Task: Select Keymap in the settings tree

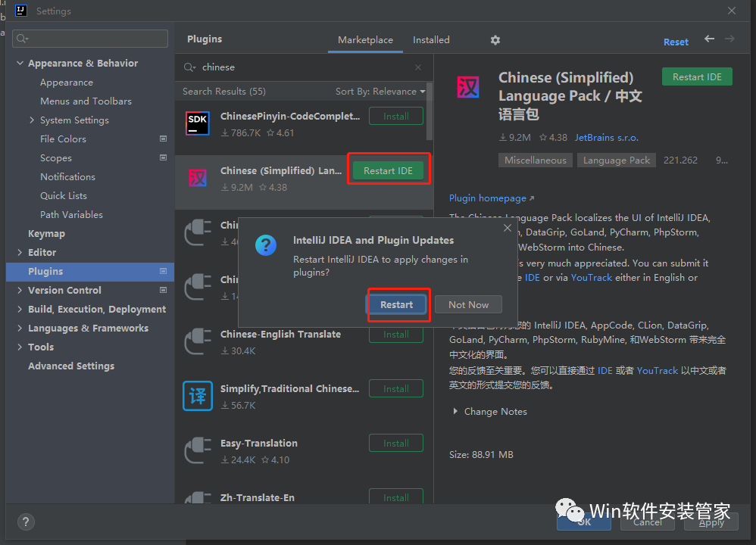Action: point(46,234)
